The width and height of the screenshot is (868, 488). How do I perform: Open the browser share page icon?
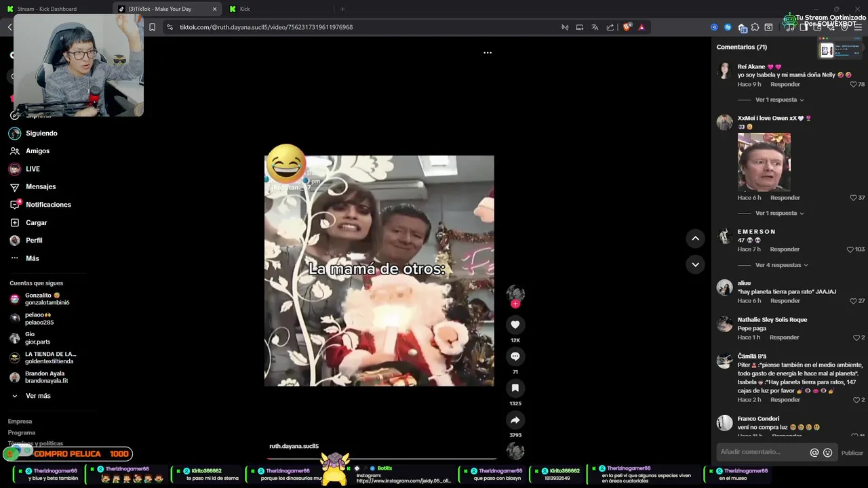coord(610,27)
